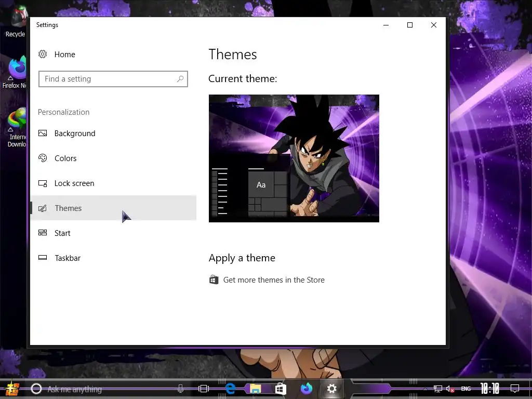Close the Settings window
This screenshot has width=532, height=399.
pyautogui.click(x=434, y=25)
